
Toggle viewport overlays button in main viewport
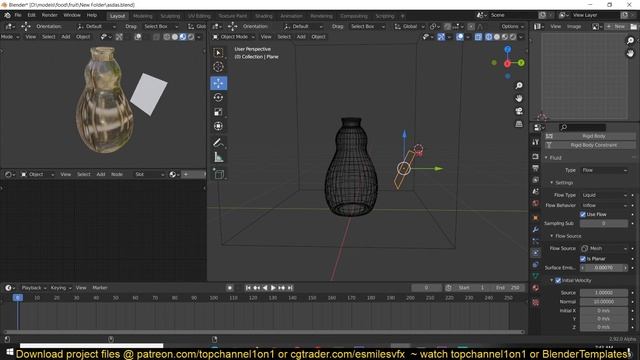click(x=460, y=37)
